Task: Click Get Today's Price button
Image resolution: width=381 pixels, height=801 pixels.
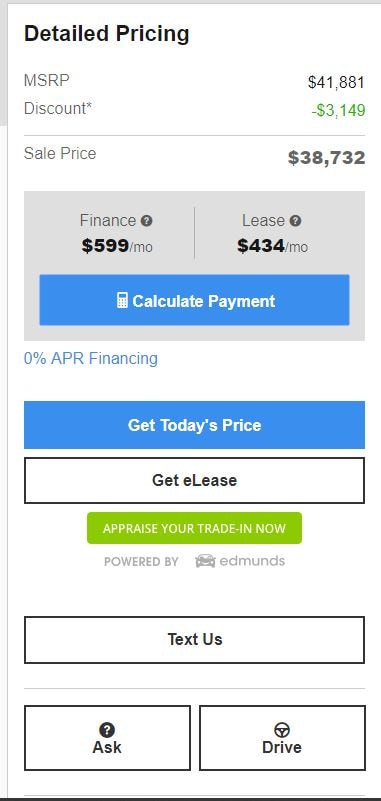Action: (x=195, y=425)
